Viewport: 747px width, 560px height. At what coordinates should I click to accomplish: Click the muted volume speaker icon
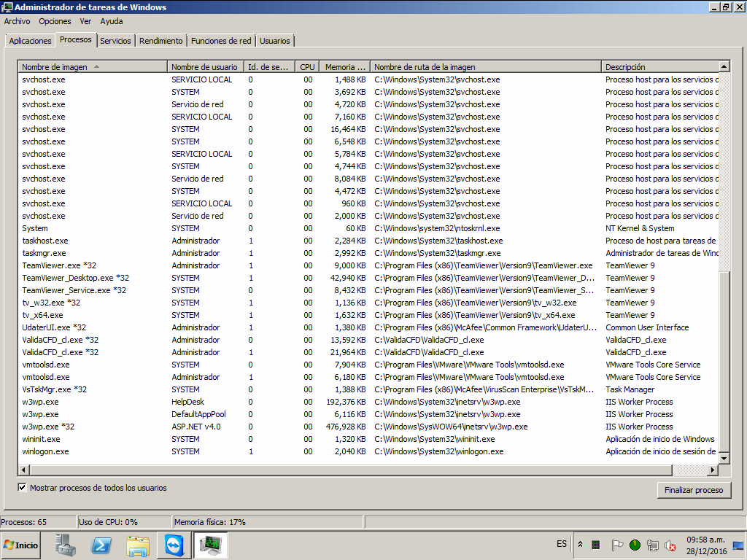[x=670, y=545]
